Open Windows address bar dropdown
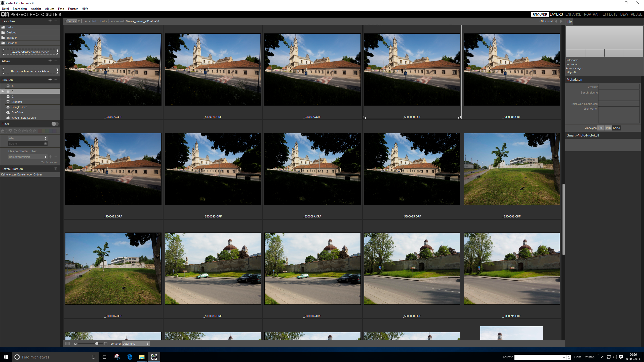The image size is (644, 362). pos(564,357)
